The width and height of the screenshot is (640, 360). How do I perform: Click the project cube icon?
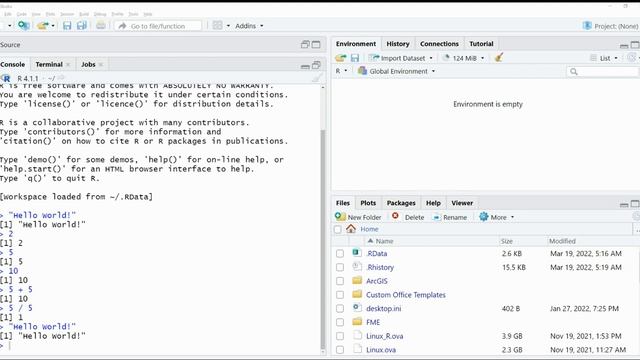coord(587,26)
